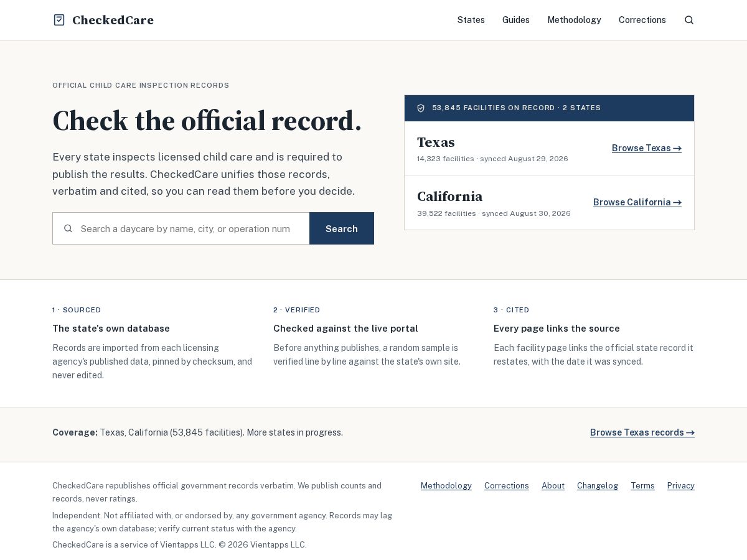Open the footer Corrections link
The image size is (747, 560).
coord(507,486)
